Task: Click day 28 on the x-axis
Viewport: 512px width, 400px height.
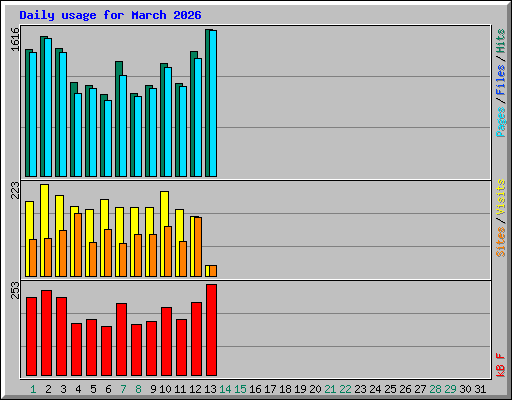Action: point(435,389)
